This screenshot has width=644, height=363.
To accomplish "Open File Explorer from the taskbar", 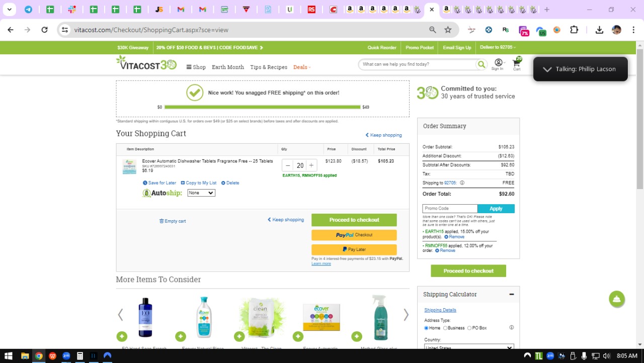I will (x=25, y=356).
